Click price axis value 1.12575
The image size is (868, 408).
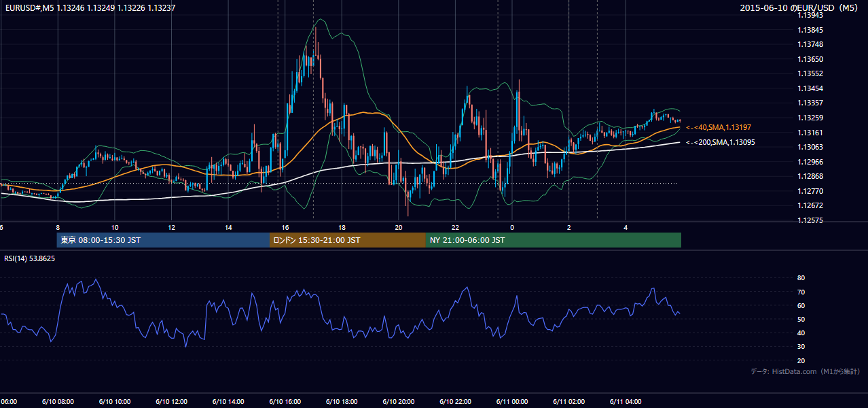pos(811,220)
